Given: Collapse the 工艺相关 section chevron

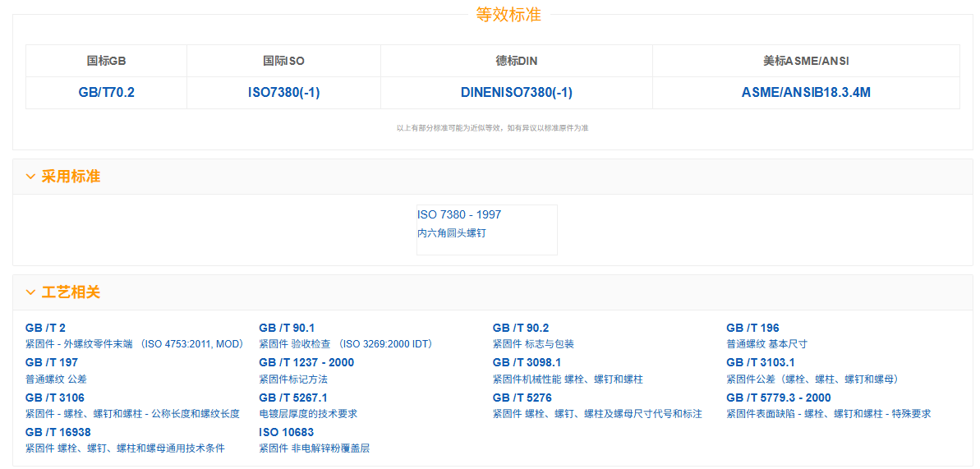Looking at the screenshot, I should coord(30,292).
